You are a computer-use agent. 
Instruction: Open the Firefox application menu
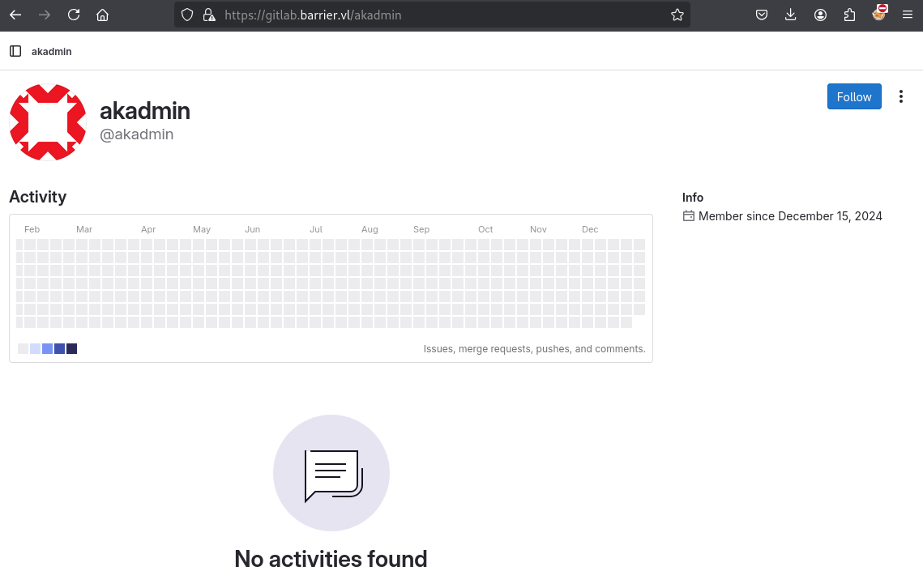pyautogui.click(x=907, y=15)
